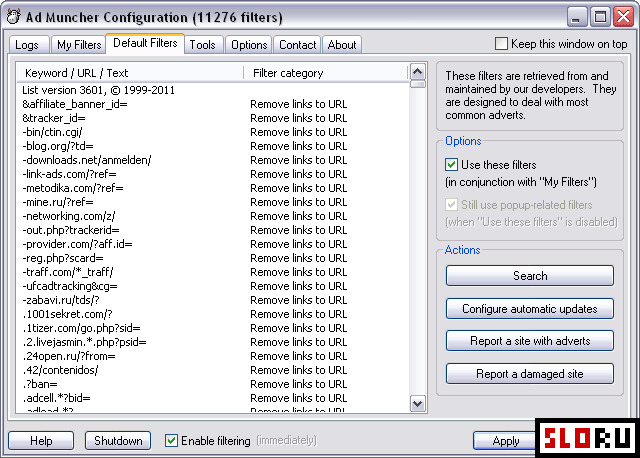Select the -metodika.com/?ref= filter row
The width and height of the screenshot is (640, 458).
[212, 188]
